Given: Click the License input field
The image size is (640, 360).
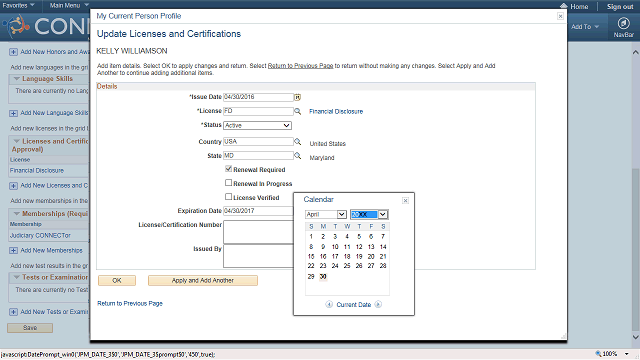Looking at the screenshot, I should [258, 111].
